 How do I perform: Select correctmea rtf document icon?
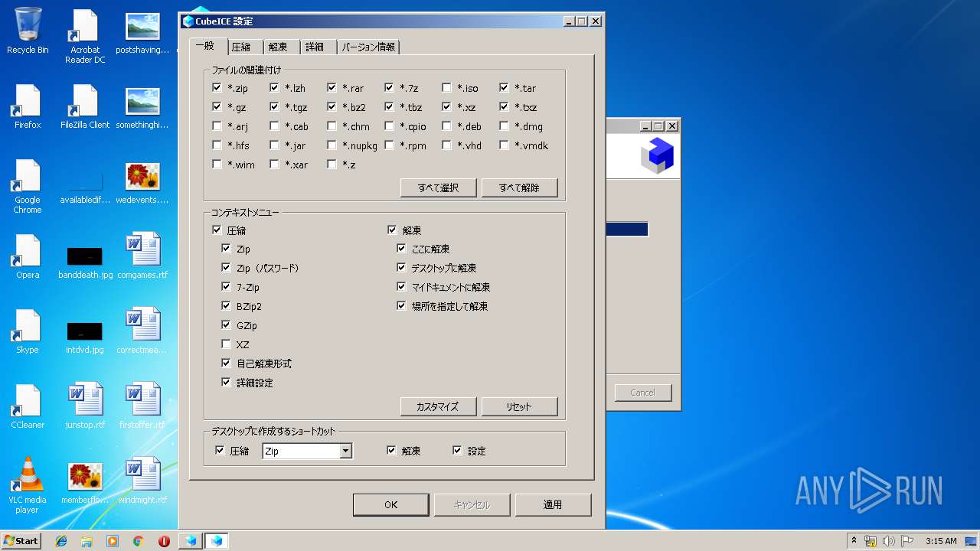tap(142, 331)
